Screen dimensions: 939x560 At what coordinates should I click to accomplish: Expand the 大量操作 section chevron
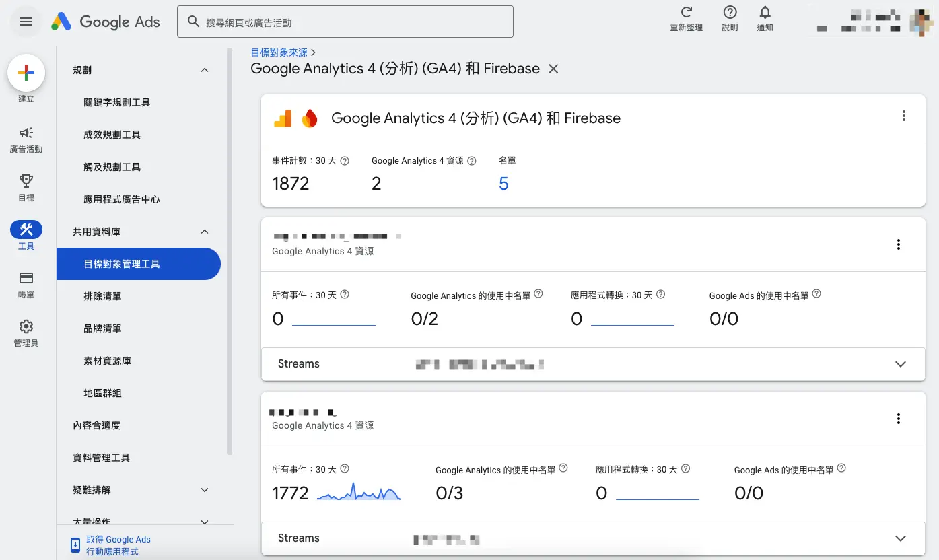click(x=205, y=522)
